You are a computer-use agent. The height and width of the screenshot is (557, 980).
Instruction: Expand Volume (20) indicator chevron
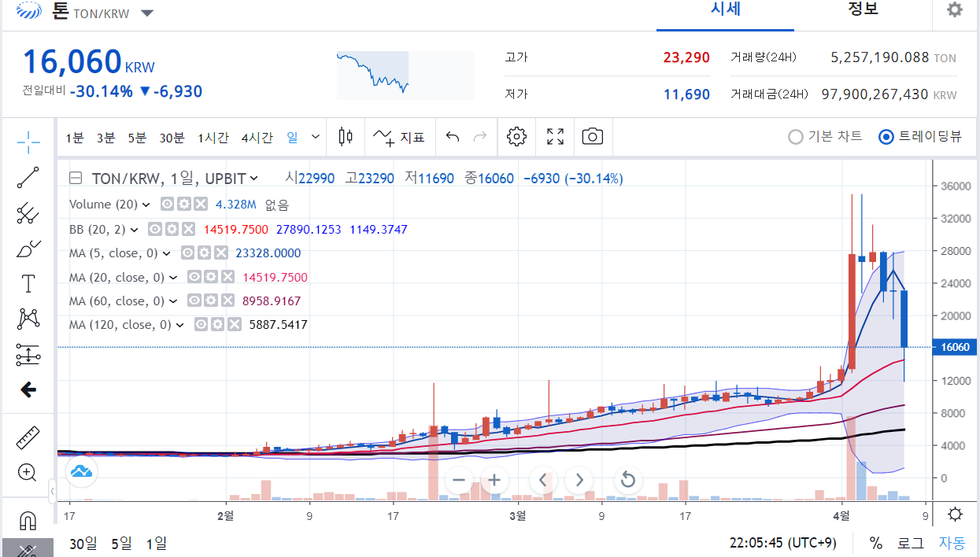point(146,205)
